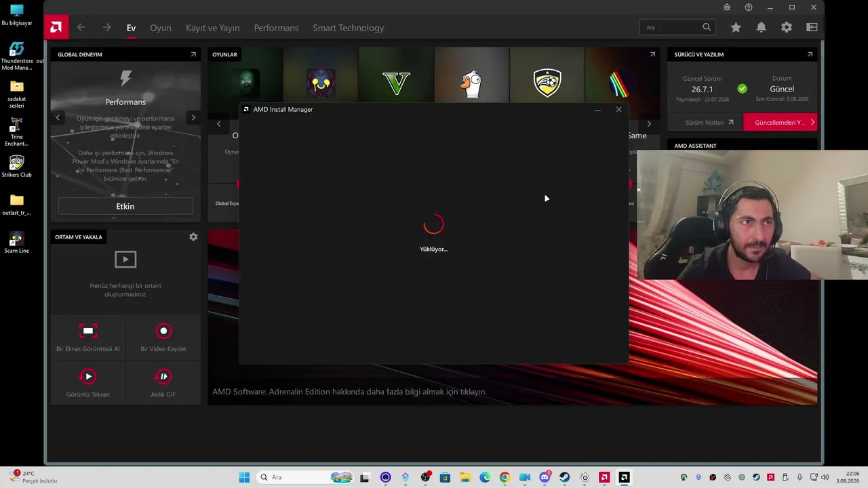Open the weather widget showing 24°C

[x=33, y=477]
